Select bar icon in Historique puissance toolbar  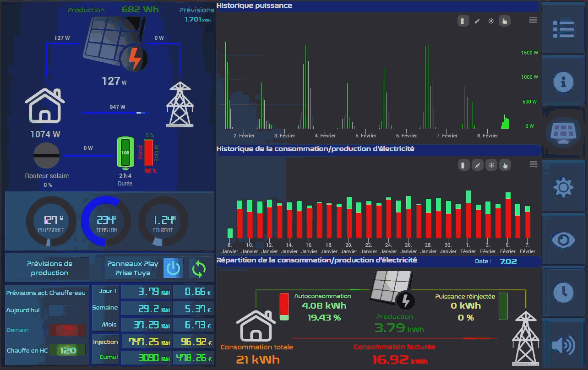coord(463,21)
